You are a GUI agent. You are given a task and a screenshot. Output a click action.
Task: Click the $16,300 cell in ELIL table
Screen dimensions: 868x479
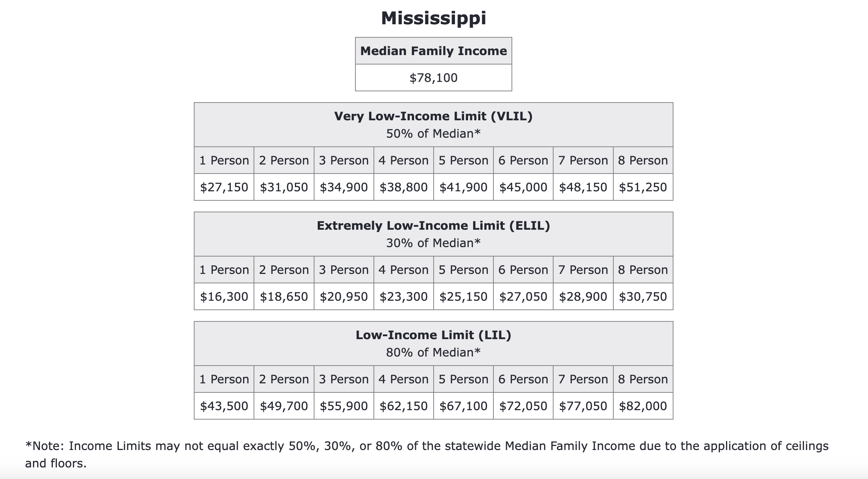pos(224,296)
